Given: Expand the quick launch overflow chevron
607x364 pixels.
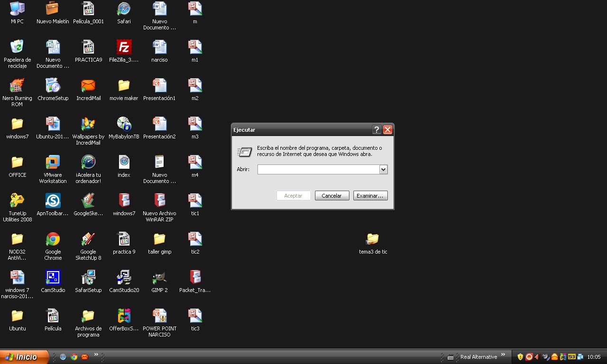Looking at the screenshot, I should [x=96, y=355].
